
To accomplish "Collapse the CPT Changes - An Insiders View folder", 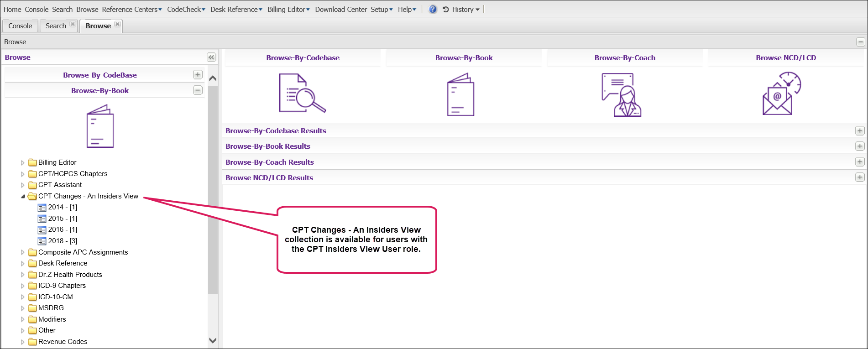I will (x=23, y=197).
